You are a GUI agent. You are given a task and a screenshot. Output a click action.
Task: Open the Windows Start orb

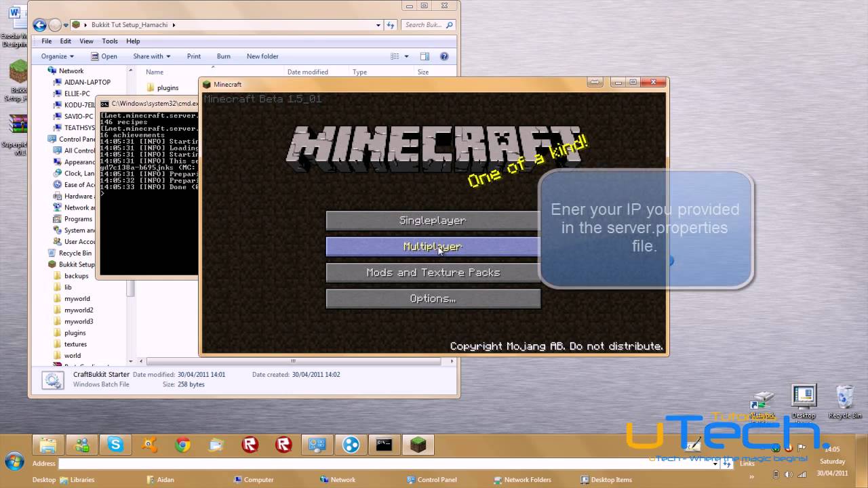click(14, 462)
